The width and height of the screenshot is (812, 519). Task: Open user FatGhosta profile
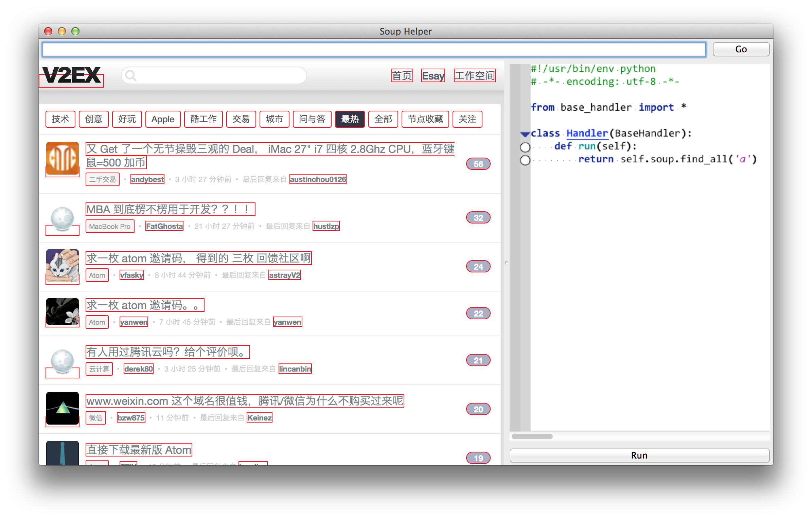point(164,226)
